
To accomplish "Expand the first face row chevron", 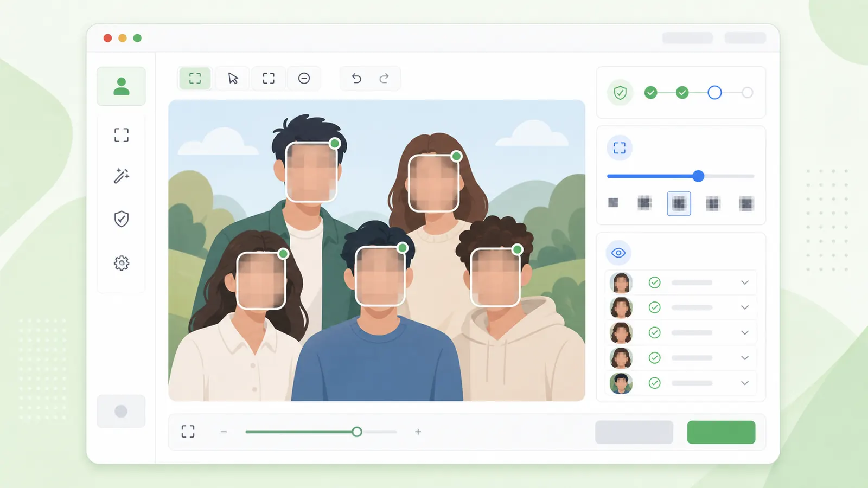I will pos(745,282).
